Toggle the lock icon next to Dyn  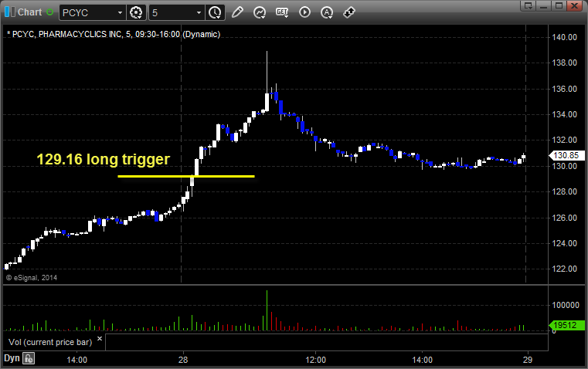(x=29, y=358)
